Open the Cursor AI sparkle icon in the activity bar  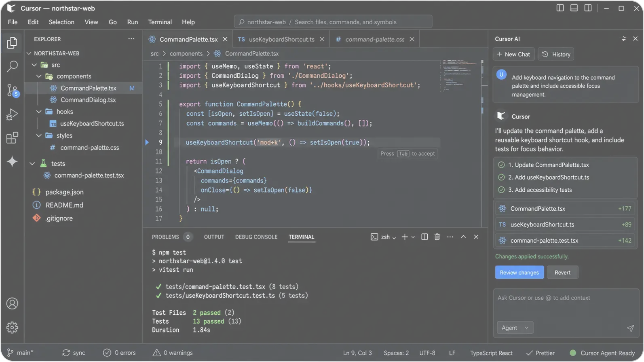tap(12, 161)
